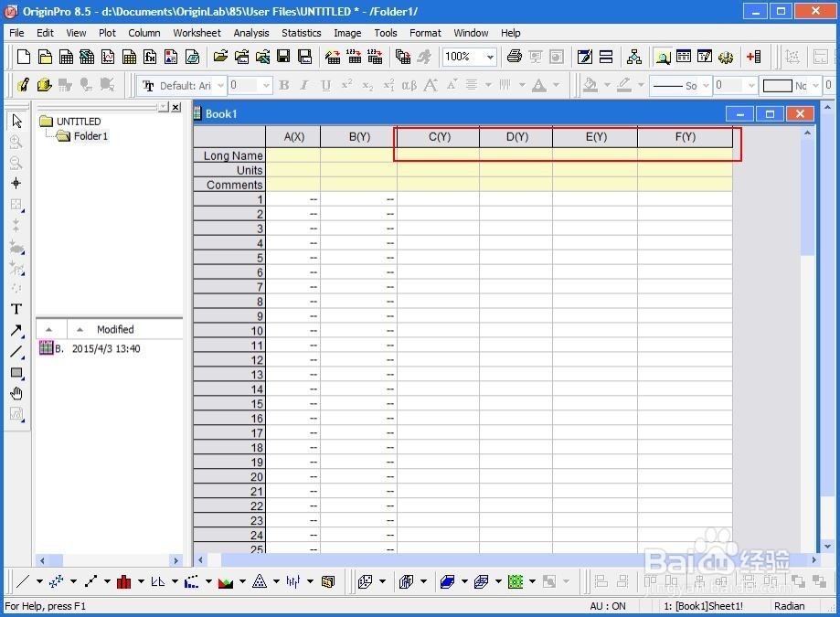The width and height of the screenshot is (840, 617).
Task: Open the Results Log window
Action: click(x=684, y=57)
